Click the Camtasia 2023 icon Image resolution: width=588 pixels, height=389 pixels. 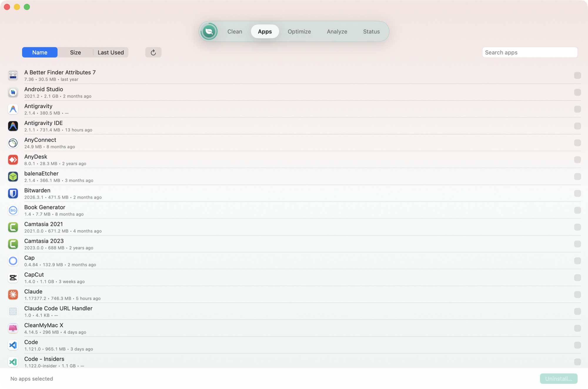pos(13,244)
